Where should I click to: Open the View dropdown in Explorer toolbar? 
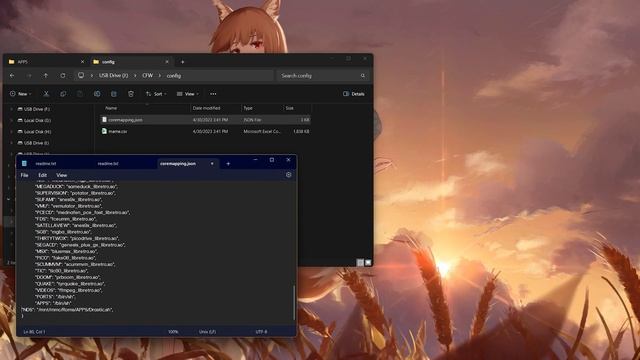pos(188,94)
